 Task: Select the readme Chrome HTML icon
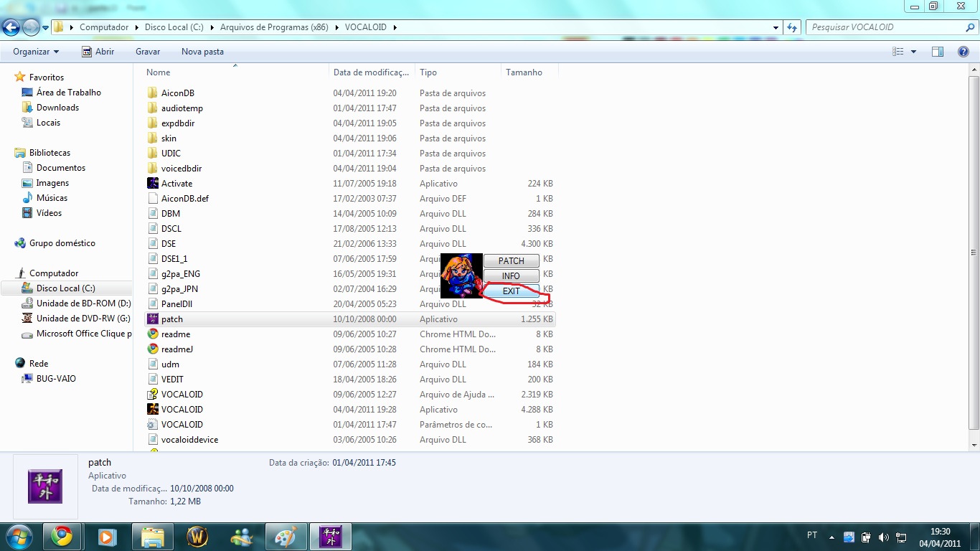(152, 334)
